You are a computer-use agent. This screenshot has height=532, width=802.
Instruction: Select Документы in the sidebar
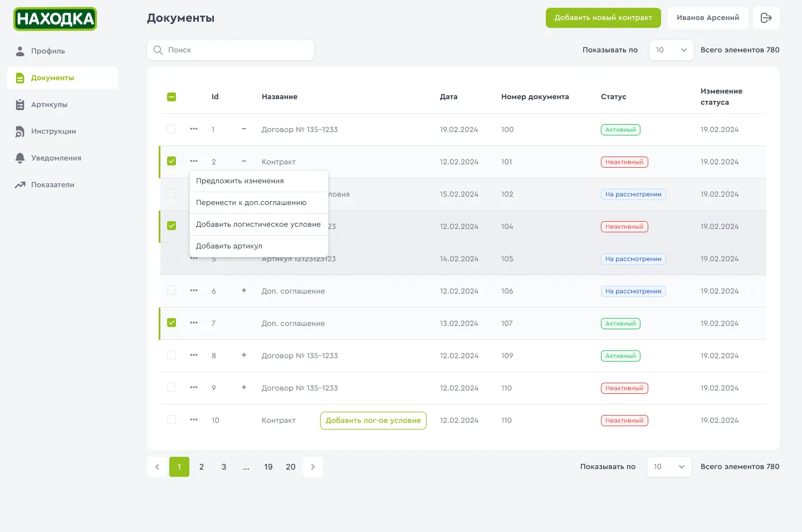[x=62, y=78]
